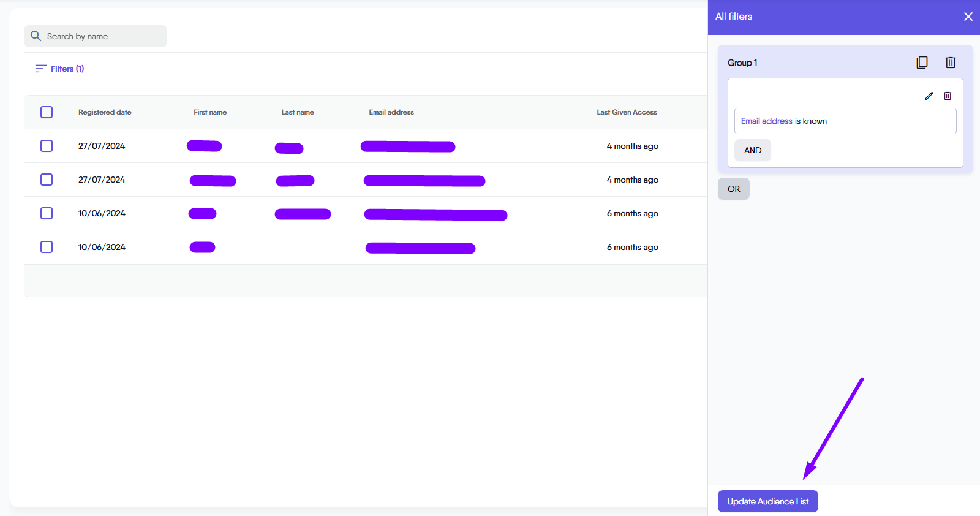Edit the email filter with pencil icon
The width and height of the screenshot is (980, 516).
click(929, 96)
